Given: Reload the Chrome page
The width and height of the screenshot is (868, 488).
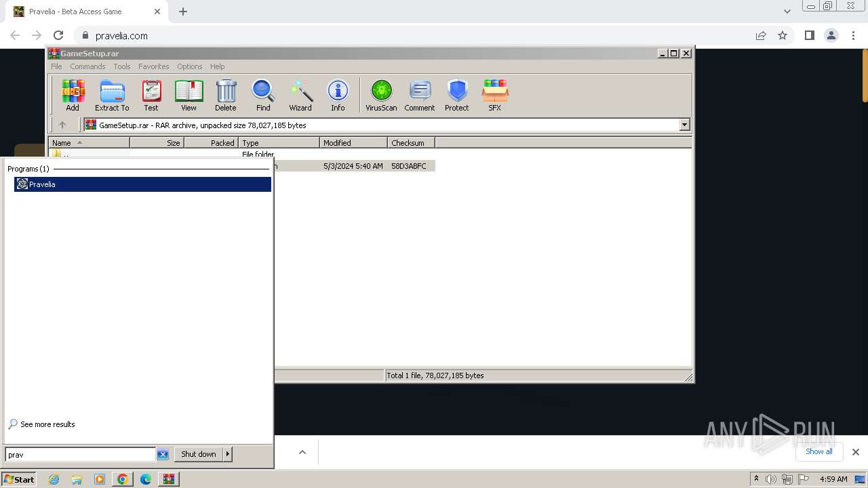Looking at the screenshot, I should [x=58, y=35].
